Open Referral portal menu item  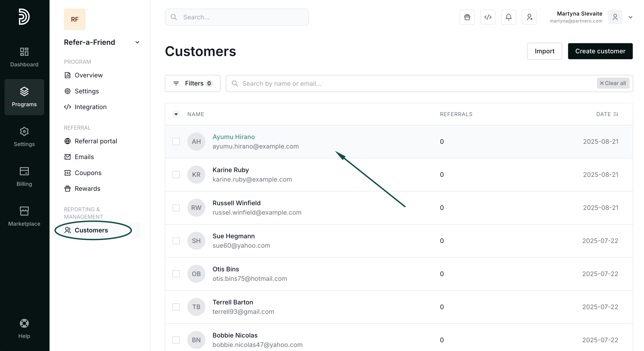click(96, 141)
